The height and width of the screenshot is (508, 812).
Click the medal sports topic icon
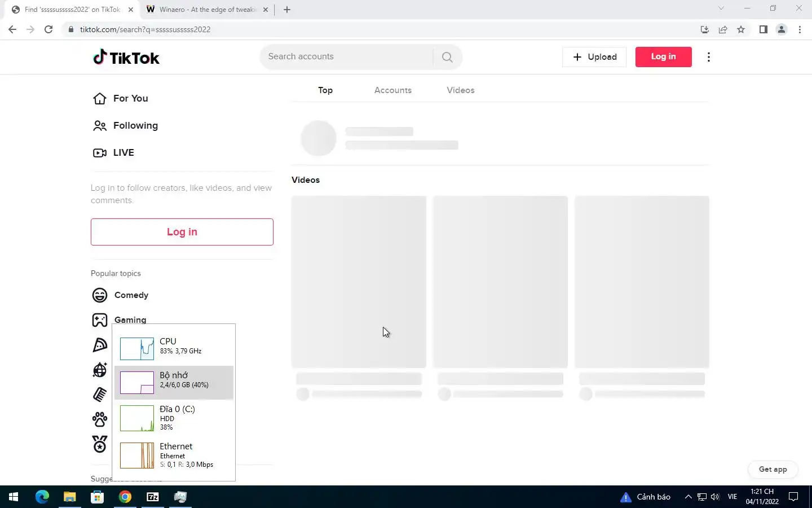click(x=100, y=444)
